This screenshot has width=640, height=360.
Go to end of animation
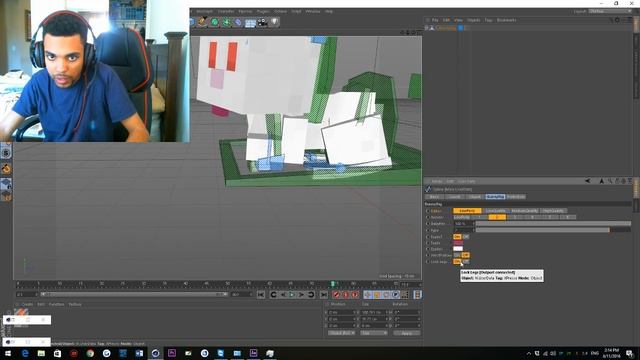[x=324, y=295]
